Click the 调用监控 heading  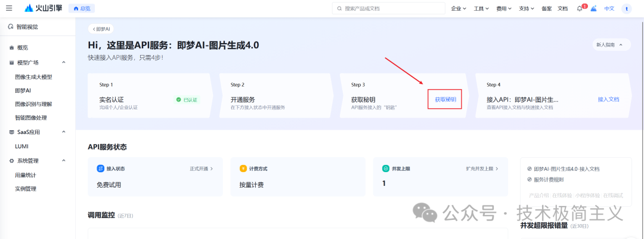click(x=101, y=215)
